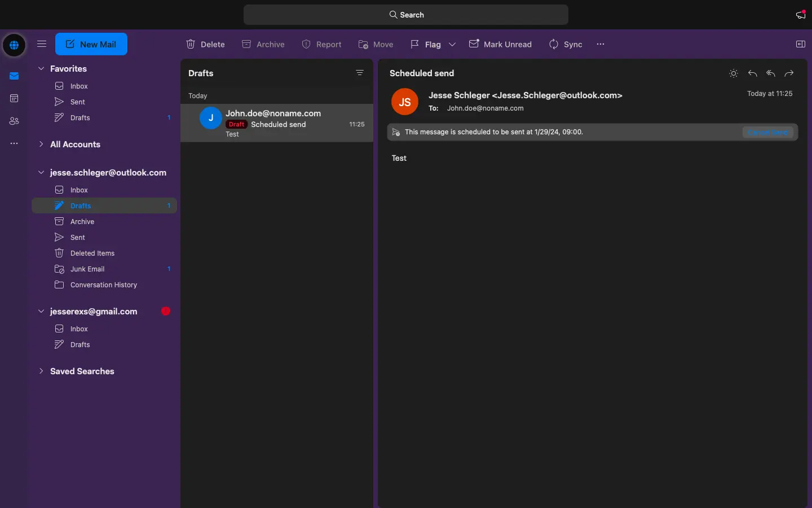Toggle light/dark reading background sun icon

pos(733,73)
